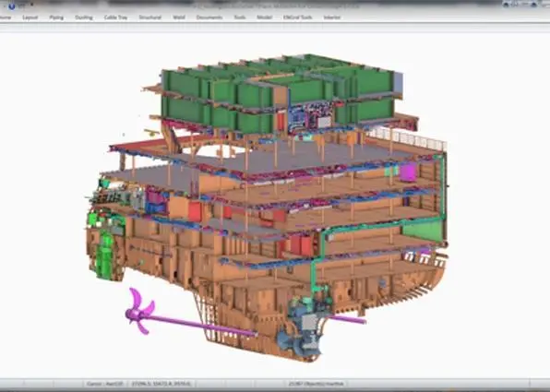550x392 pixels.
Task: Click the application logo icon in title bar
Action: (12, 6)
